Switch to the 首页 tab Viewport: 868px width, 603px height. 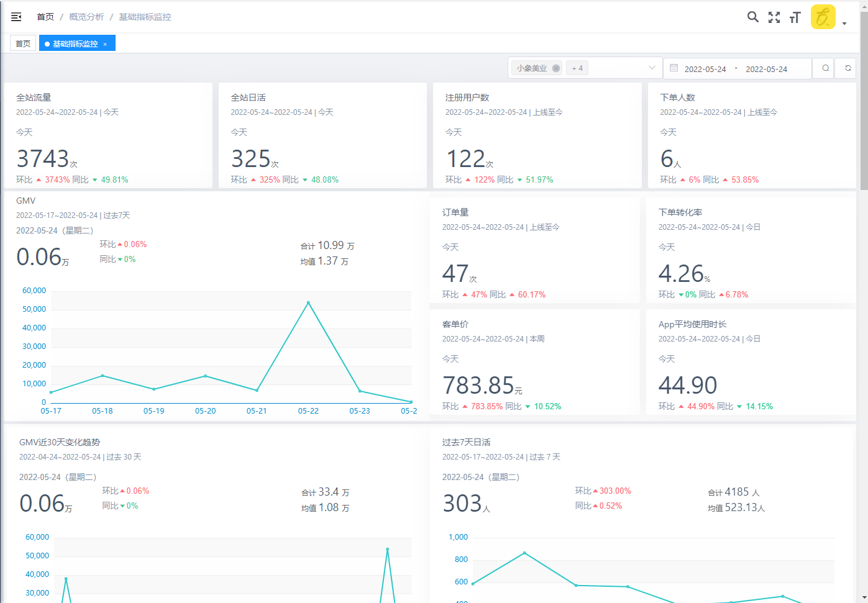pyautogui.click(x=23, y=43)
